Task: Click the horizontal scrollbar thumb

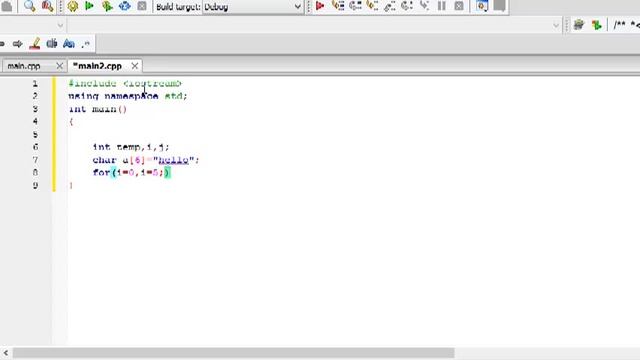Action: tap(233, 353)
